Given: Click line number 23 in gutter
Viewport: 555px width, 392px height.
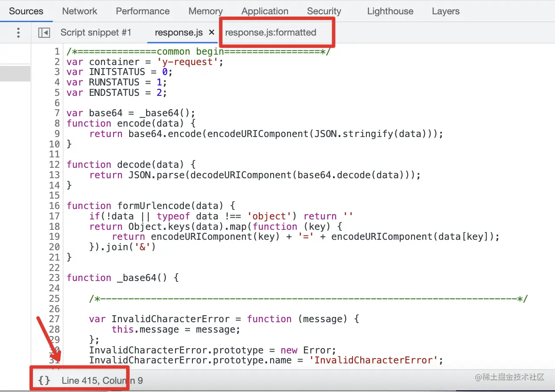Looking at the screenshot, I should (x=54, y=278).
